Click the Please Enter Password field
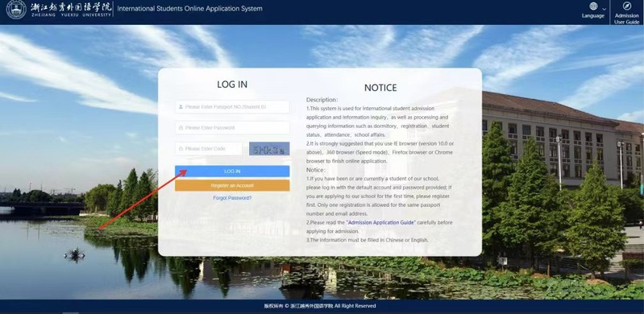 pos(232,128)
